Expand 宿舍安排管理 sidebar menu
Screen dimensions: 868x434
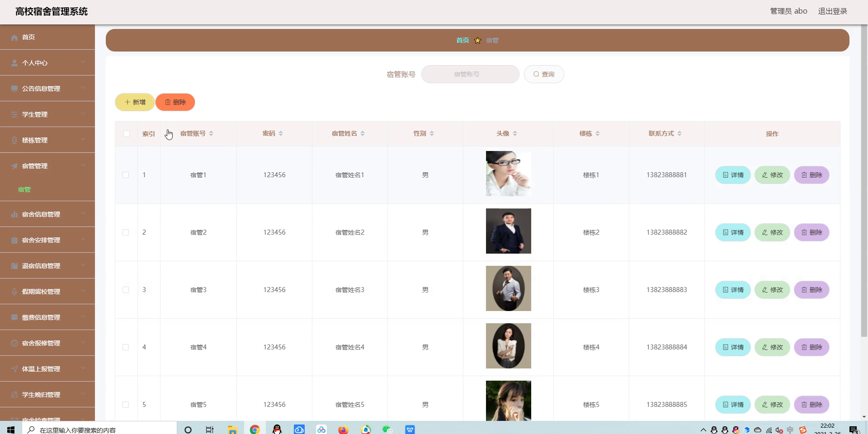(x=47, y=240)
